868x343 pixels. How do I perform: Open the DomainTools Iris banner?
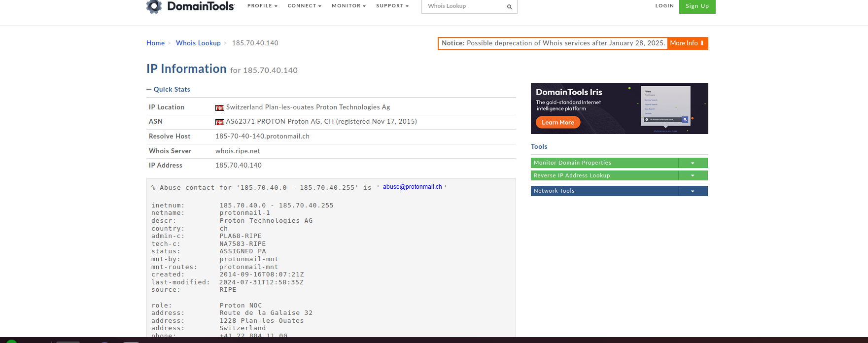(619, 108)
